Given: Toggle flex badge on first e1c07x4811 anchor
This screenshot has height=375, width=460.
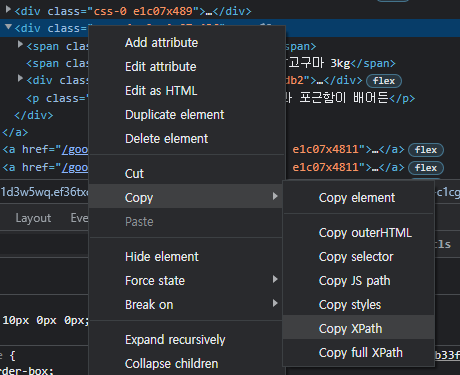Looking at the screenshot, I should (x=426, y=150).
